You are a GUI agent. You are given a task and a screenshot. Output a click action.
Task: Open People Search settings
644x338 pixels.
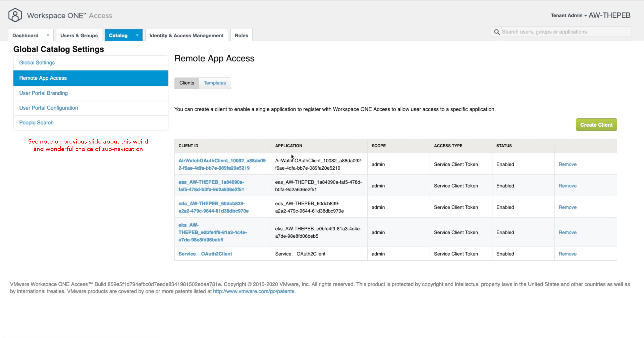click(x=36, y=122)
